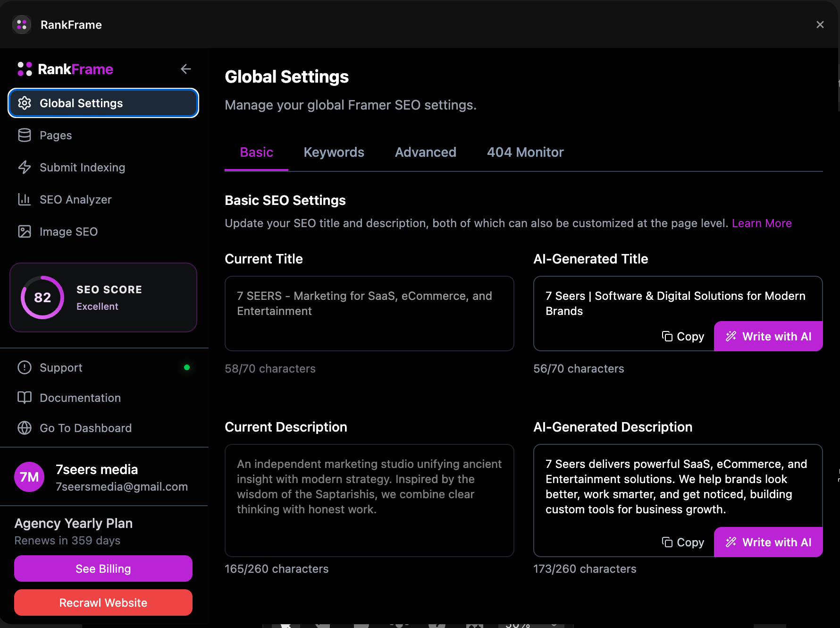Open Global Settings via the gear icon

pos(24,103)
